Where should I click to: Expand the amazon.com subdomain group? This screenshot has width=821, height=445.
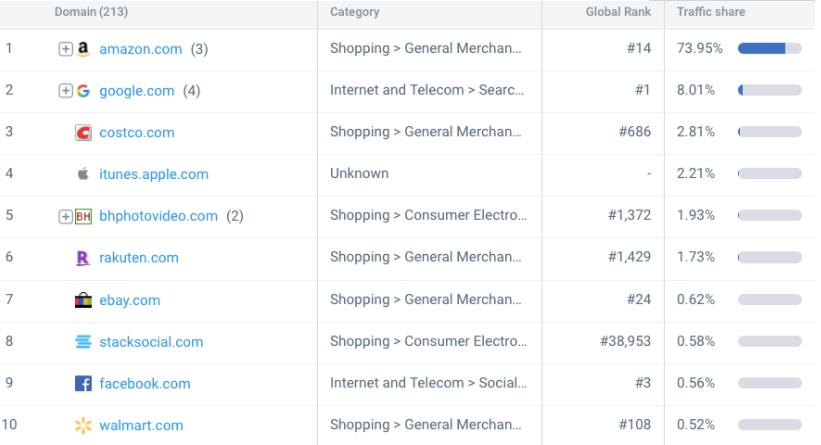point(65,49)
